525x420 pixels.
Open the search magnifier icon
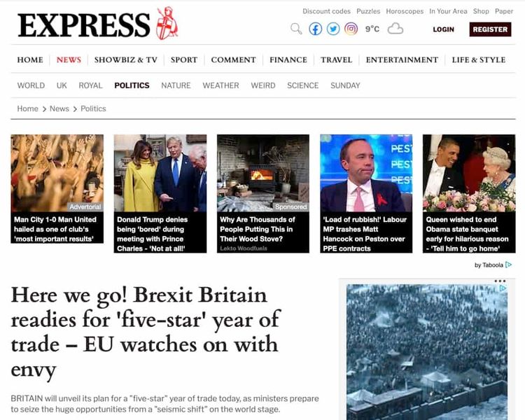pyautogui.click(x=296, y=29)
